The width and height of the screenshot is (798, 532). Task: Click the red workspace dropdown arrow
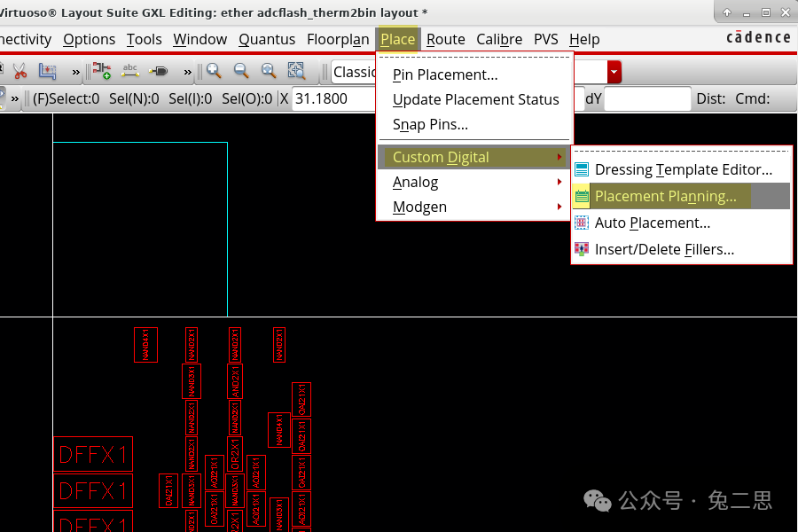614,72
